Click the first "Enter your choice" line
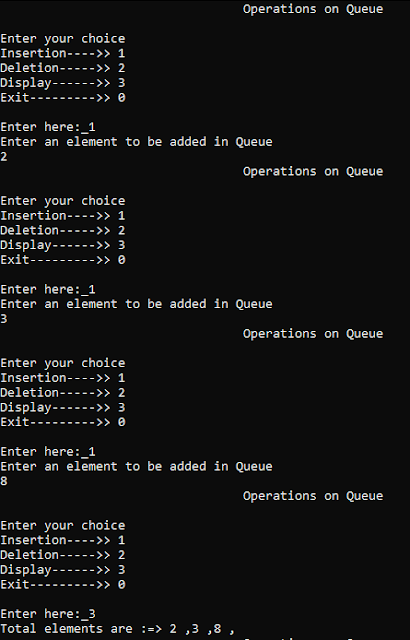The width and height of the screenshot is (410, 640). (63, 39)
